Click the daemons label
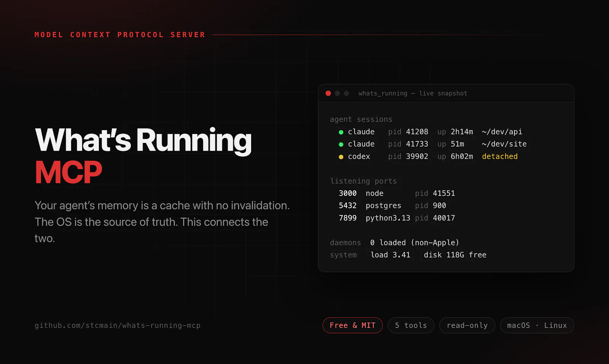Screen dimensions: 609x364 click(345, 243)
